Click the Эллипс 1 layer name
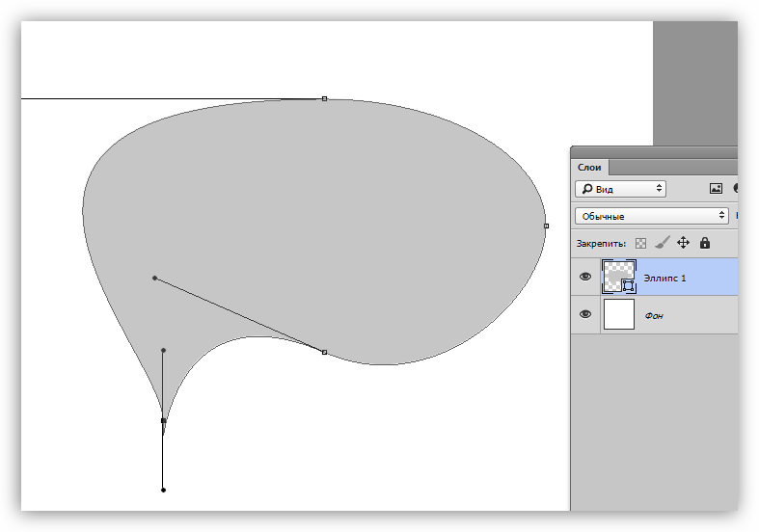Viewport: 759px width, 532px height. [664, 279]
